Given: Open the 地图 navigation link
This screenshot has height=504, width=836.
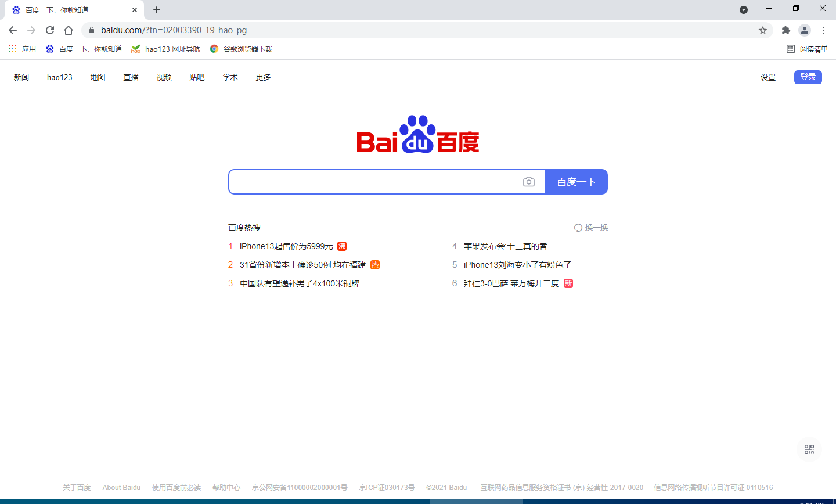Looking at the screenshot, I should (x=98, y=77).
